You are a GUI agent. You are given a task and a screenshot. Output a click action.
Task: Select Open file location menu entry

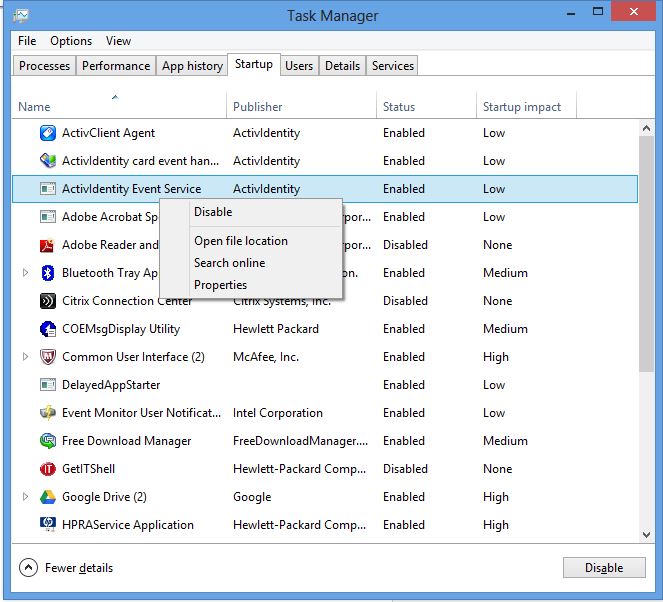point(241,241)
